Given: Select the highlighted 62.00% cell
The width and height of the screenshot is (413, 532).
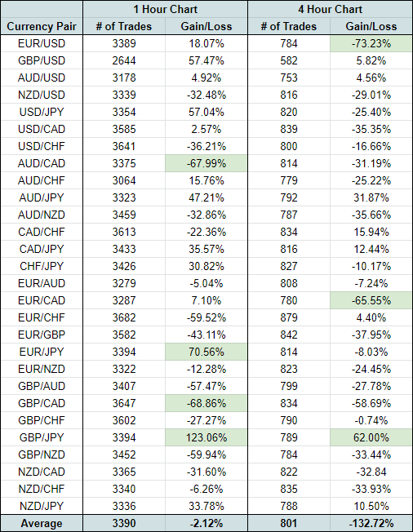Looking at the screenshot, I should 371,437.
